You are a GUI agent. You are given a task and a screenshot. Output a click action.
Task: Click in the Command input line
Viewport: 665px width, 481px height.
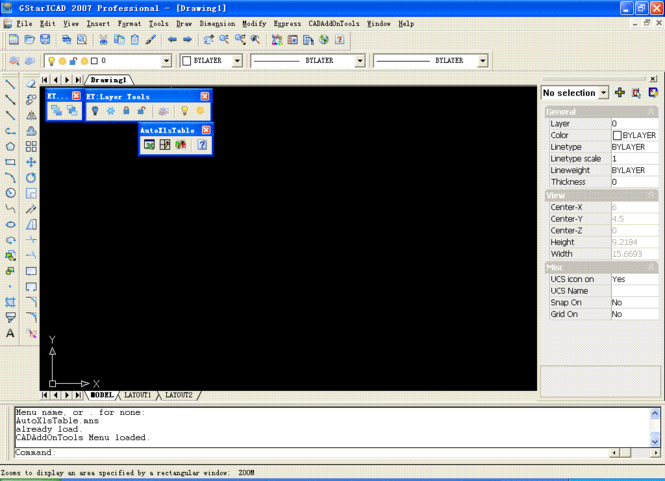click(x=312, y=453)
